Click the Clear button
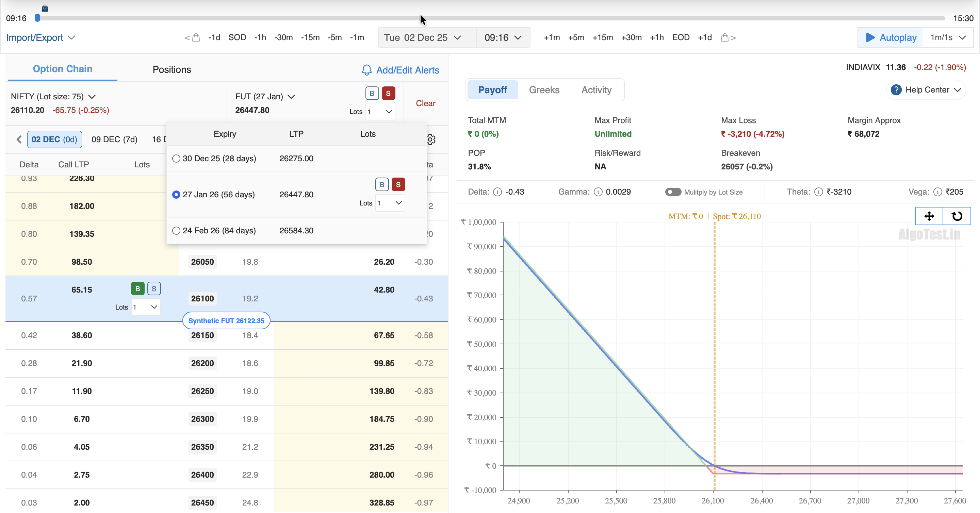This screenshot has height=513, width=980. point(425,103)
